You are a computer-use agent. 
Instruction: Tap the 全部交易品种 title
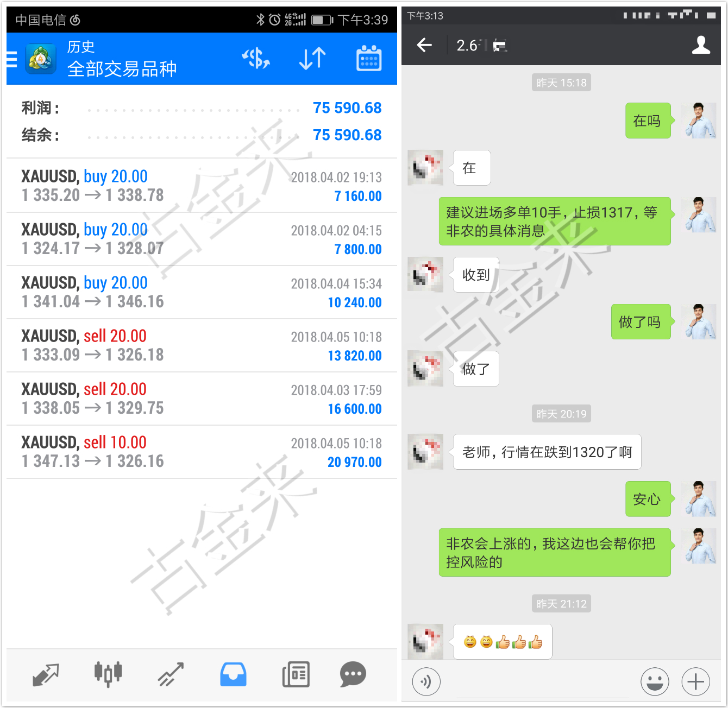point(122,69)
